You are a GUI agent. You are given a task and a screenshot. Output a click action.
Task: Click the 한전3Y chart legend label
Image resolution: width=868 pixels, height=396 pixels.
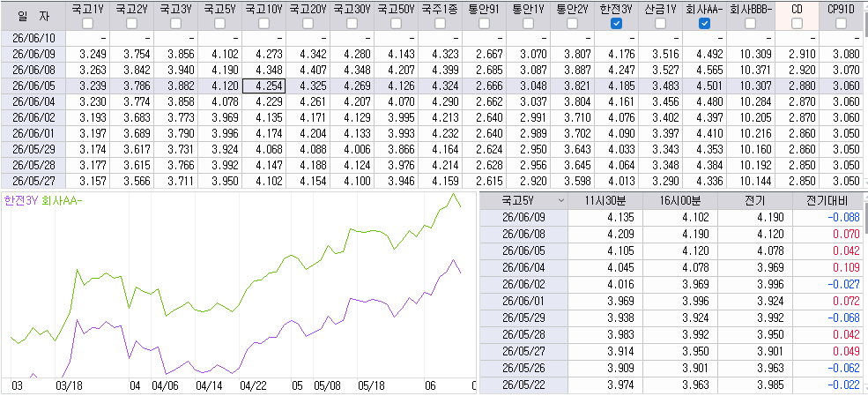click(x=20, y=202)
